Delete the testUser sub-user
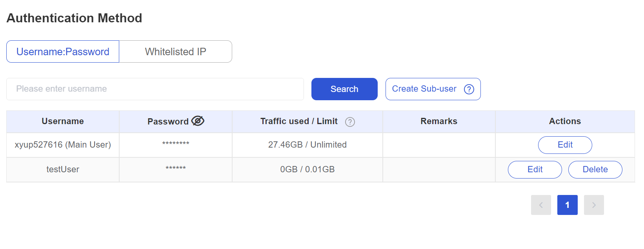This screenshot has height=249, width=644. click(595, 170)
